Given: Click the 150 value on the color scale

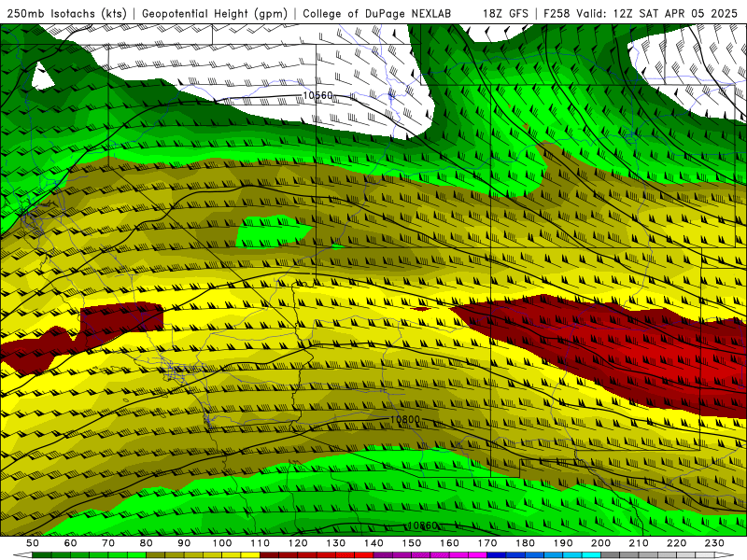Looking at the screenshot, I should pos(412,543).
